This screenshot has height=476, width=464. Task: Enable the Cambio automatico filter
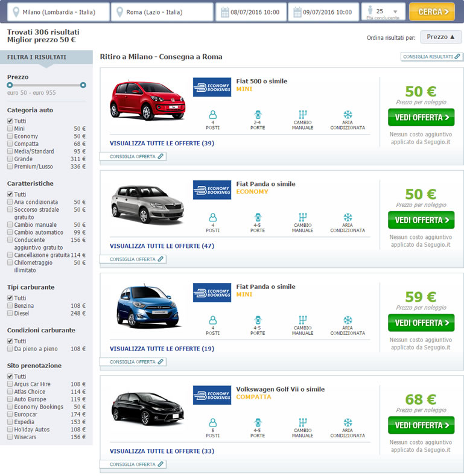point(10,232)
